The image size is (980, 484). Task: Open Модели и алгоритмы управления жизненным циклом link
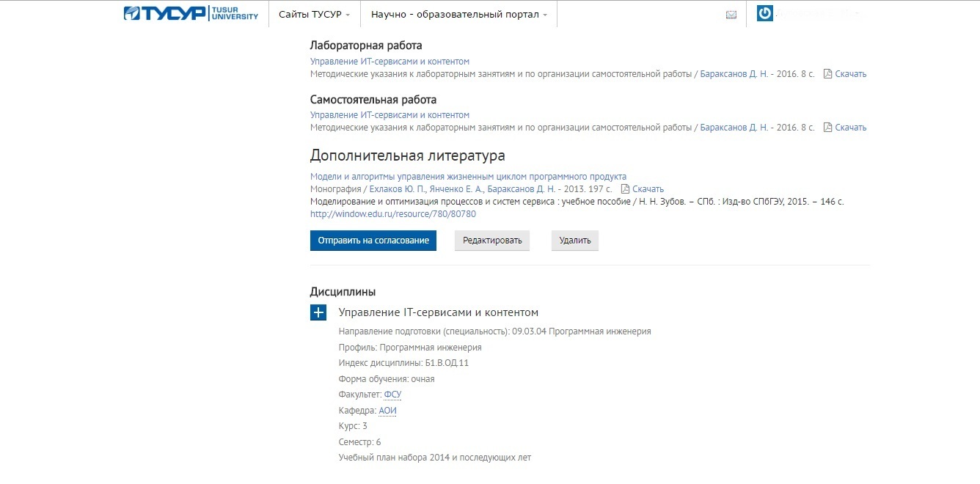[468, 177]
